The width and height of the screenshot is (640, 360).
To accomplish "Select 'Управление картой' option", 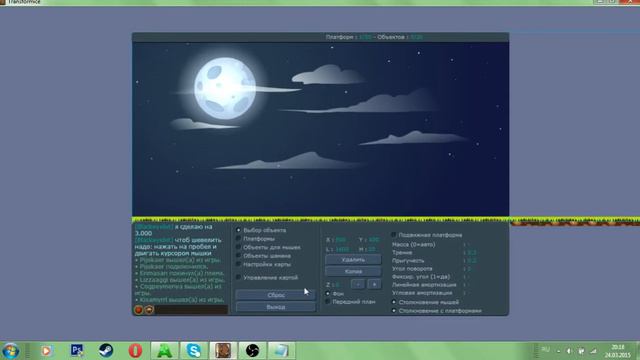I will (x=267, y=278).
